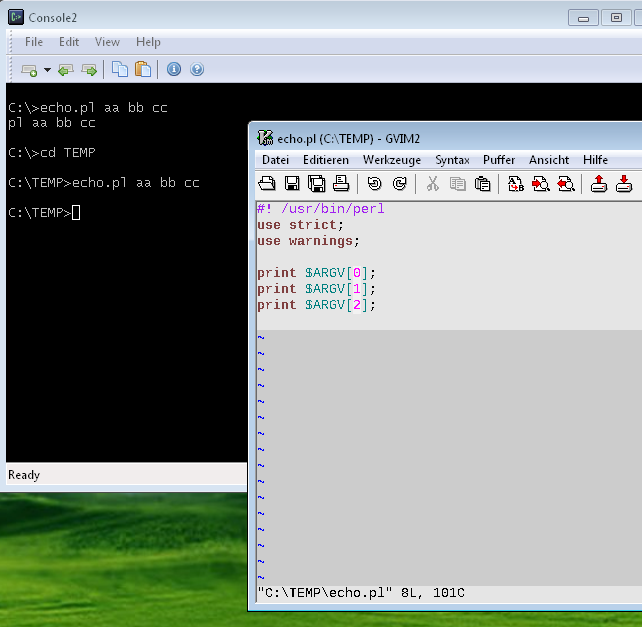Click 'C:\TEMP>echo.pl aa bb cc' console line

click(104, 183)
